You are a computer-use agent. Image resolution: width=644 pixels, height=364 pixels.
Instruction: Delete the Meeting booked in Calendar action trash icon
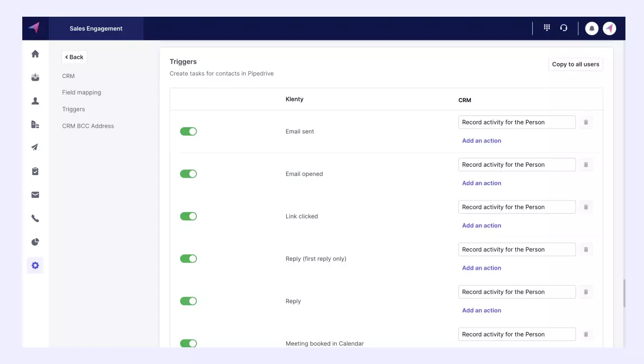tap(586, 334)
